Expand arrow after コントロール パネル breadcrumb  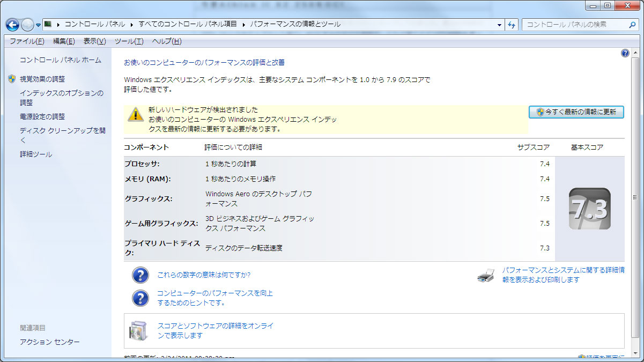tap(132, 24)
